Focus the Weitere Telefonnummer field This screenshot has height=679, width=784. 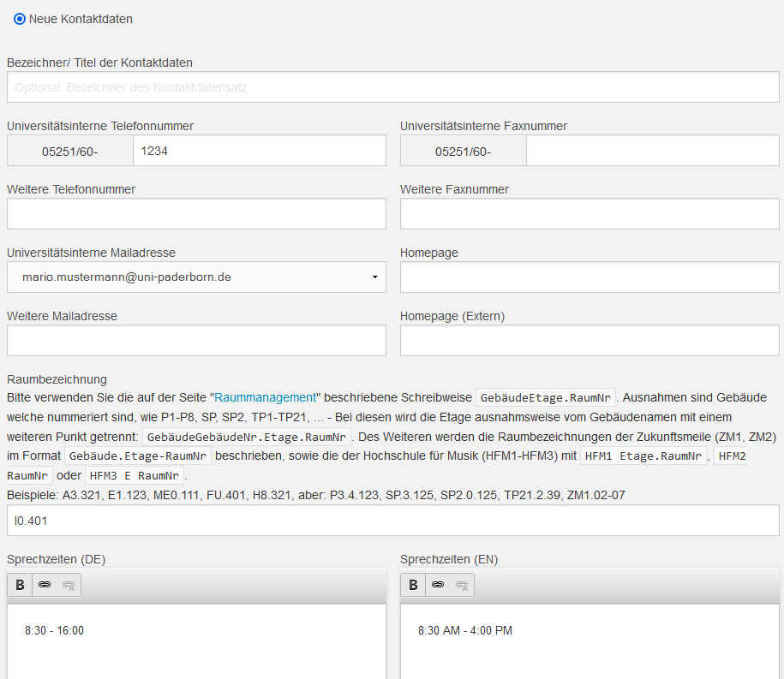pos(196,214)
